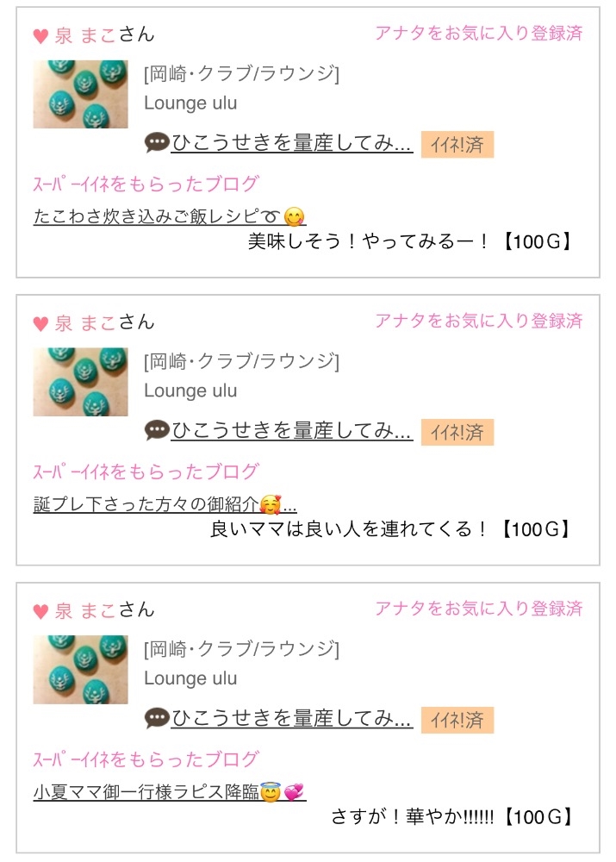Open the profile thumbnail in the たこわさ card
616x862 pixels.
pos(80,95)
